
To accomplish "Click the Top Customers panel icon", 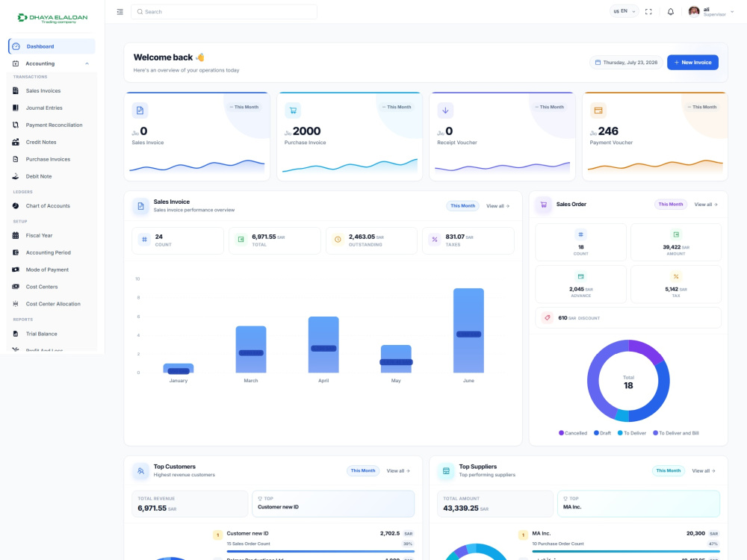I will point(140,471).
